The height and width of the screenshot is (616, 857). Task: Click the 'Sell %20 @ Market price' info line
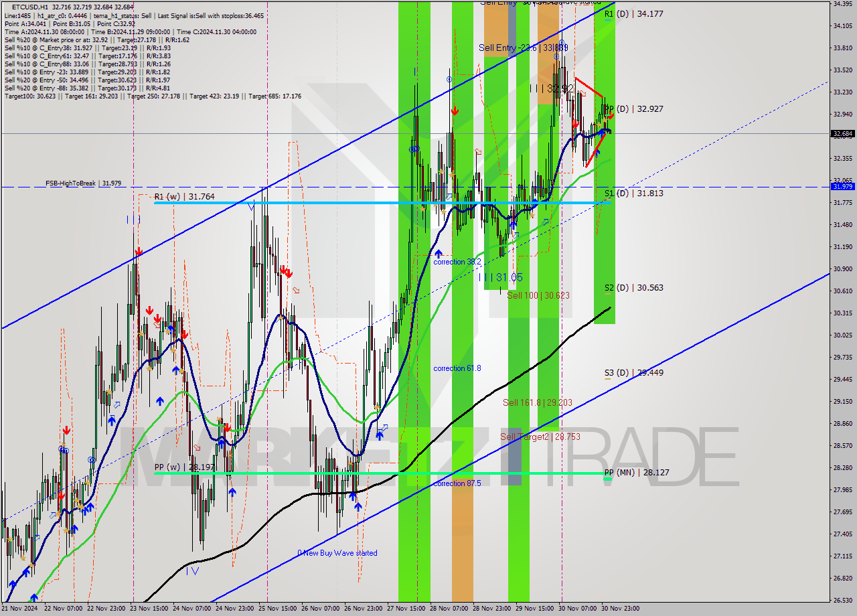point(97,40)
